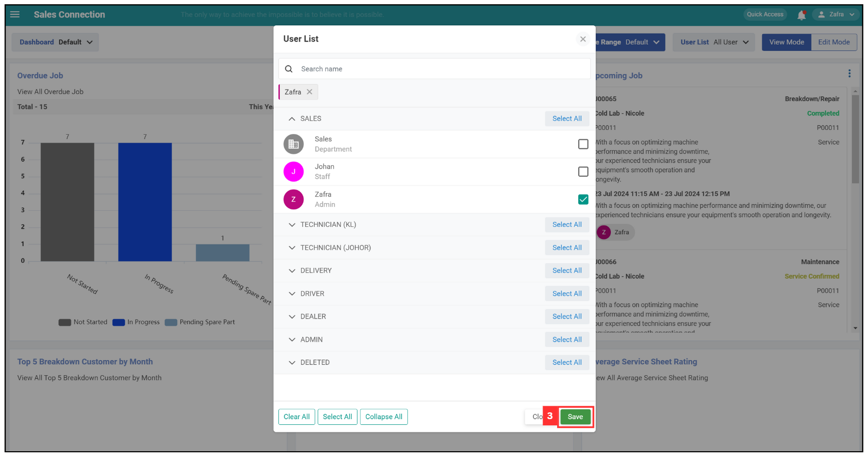The height and width of the screenshot is (459, 868).
Task: Expand the ADMIN group
Action: tap(292, 339)
